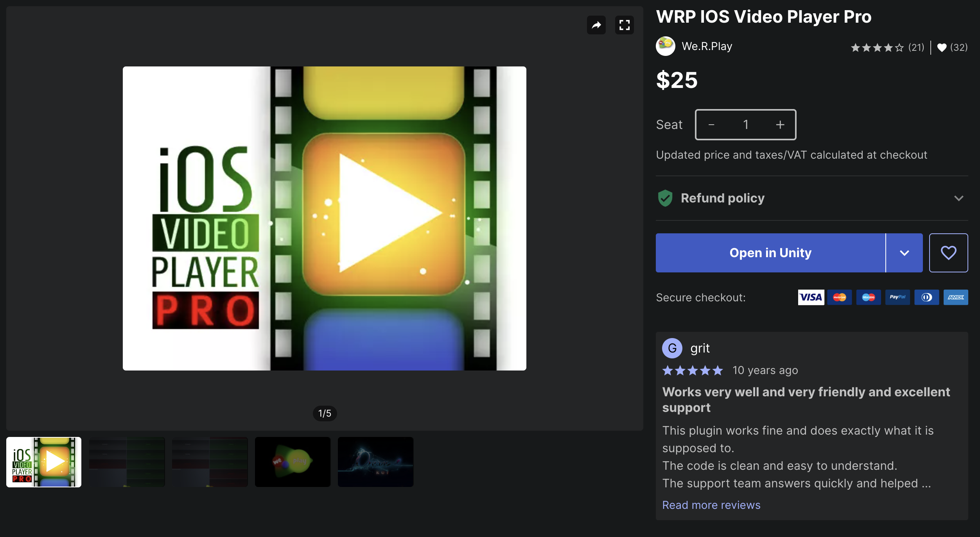Click the MasterCard payment icon
980x537 pixels.
pos(840,297)
